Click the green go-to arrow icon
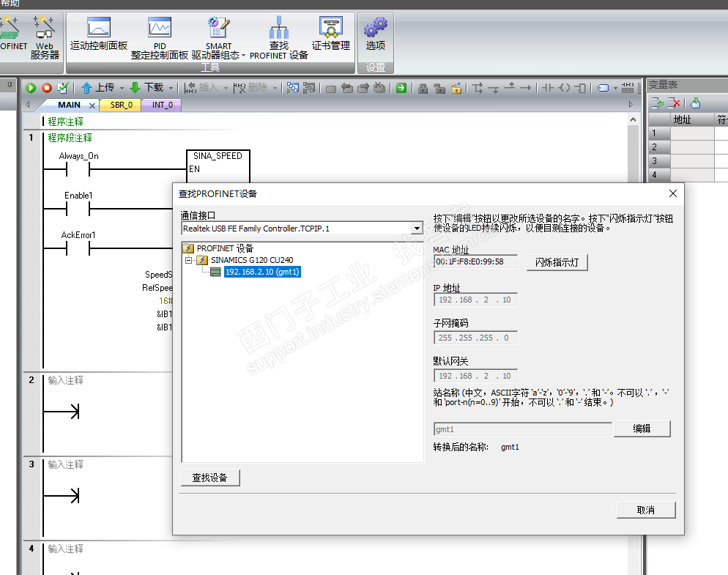The image size is (728, 575). (x=401, y=88)
